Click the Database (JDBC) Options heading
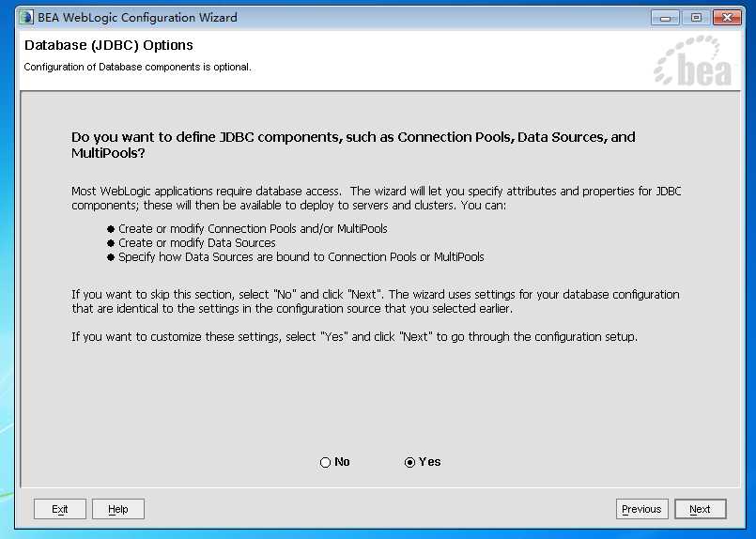This screenshot has width=756, height=539. (109, 45)
